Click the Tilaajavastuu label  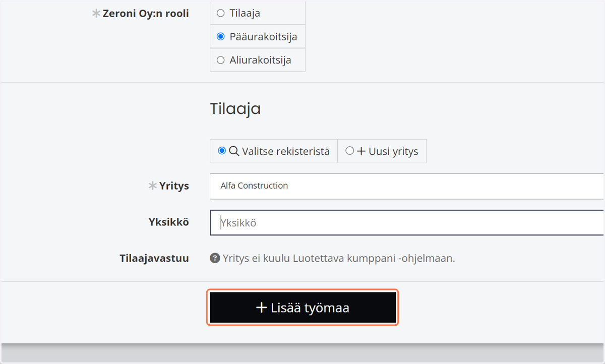(x=154, y=259)
